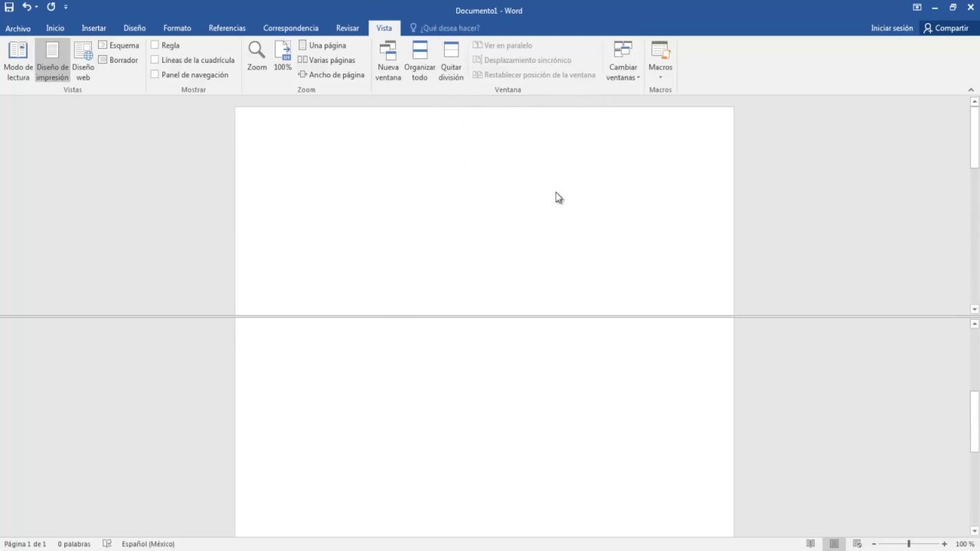Open the Undo history dropdown arrow
Image resolution: width=980 pixels, height=551 pixels.
36,7
